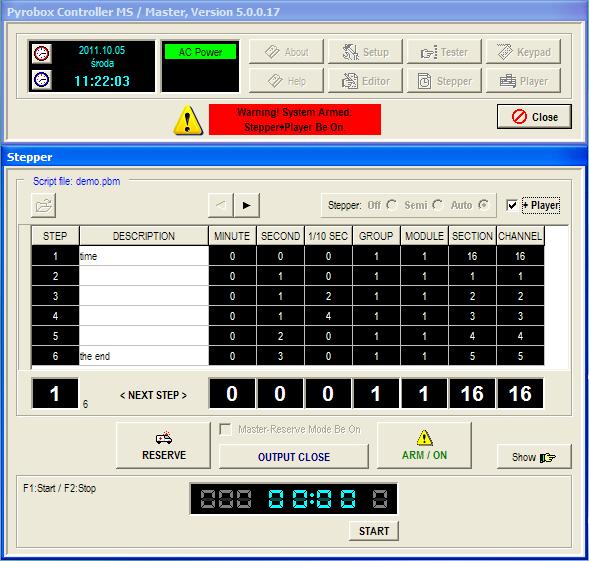Open the About dialog
This screenshot has width=589, height=561.
[286, 51]
